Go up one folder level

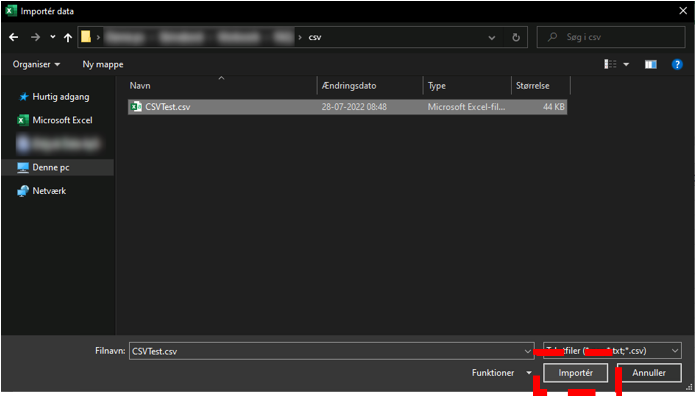[x=67, y=37]
